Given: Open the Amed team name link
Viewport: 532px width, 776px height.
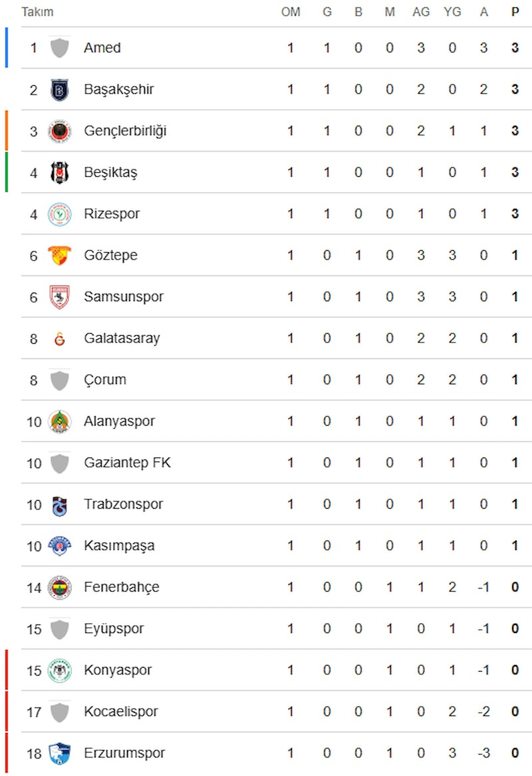Looking at the screenshot, I should click(x=102, y=48).
